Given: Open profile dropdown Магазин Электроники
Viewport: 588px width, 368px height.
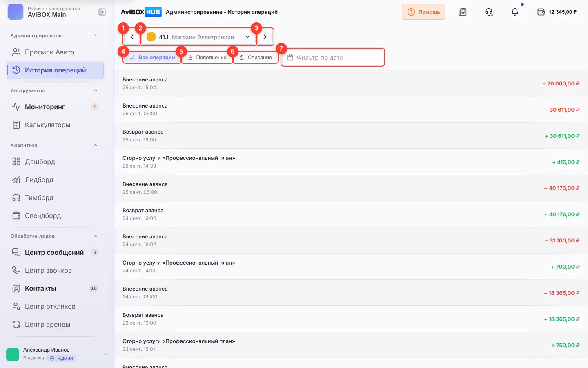Looking at the screenshot, I should pyautogui.click(x=198, y=37).
